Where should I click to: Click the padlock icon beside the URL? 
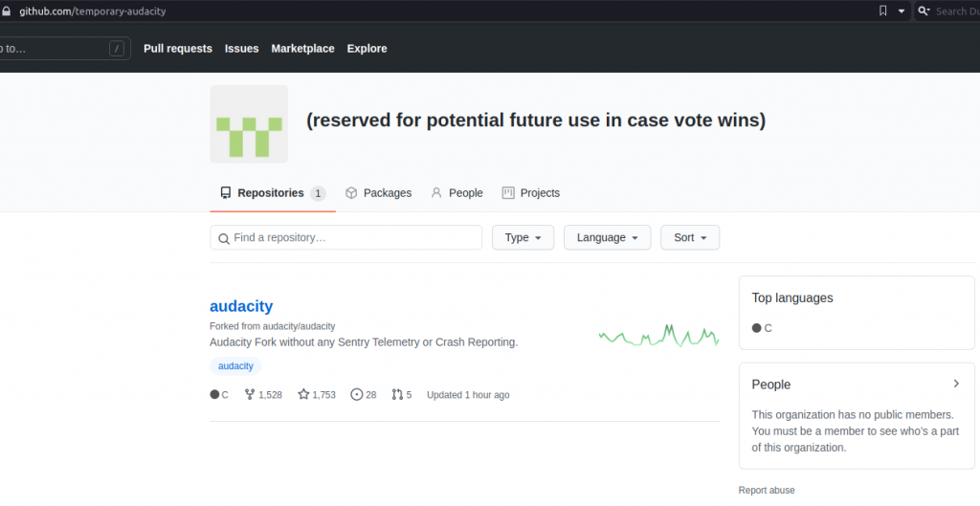(8, 11)
